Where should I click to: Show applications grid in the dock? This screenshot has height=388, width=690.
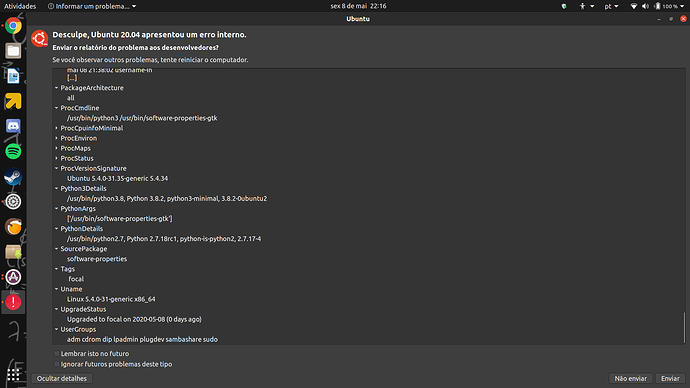point(13,374)
